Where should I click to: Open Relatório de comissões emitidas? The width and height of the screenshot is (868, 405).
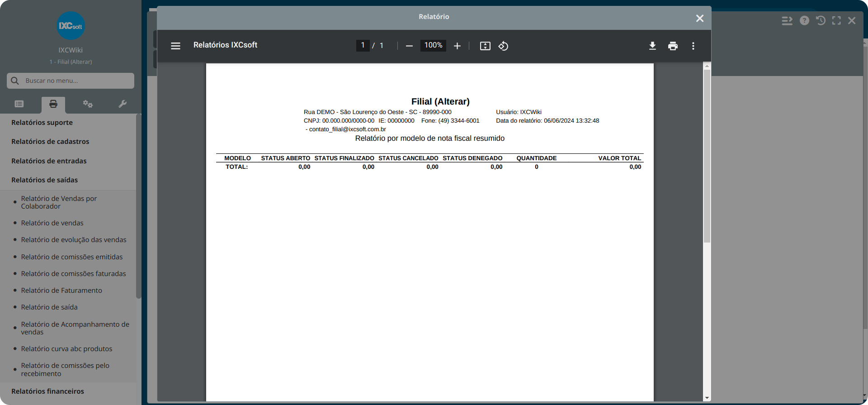pos(72,257)
